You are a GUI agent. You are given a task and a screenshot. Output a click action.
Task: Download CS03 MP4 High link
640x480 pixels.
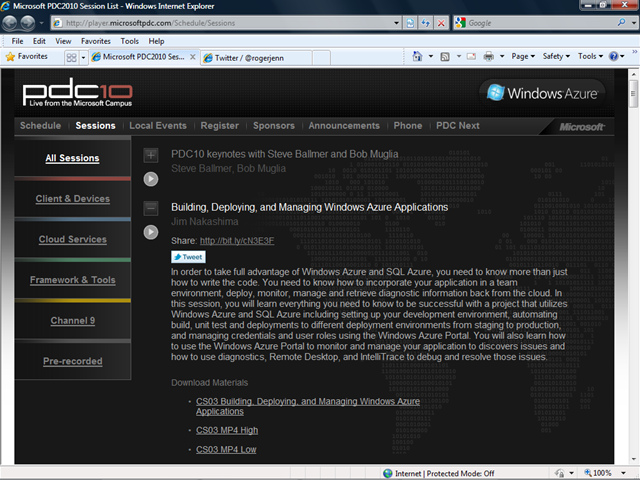coord(227,430)
